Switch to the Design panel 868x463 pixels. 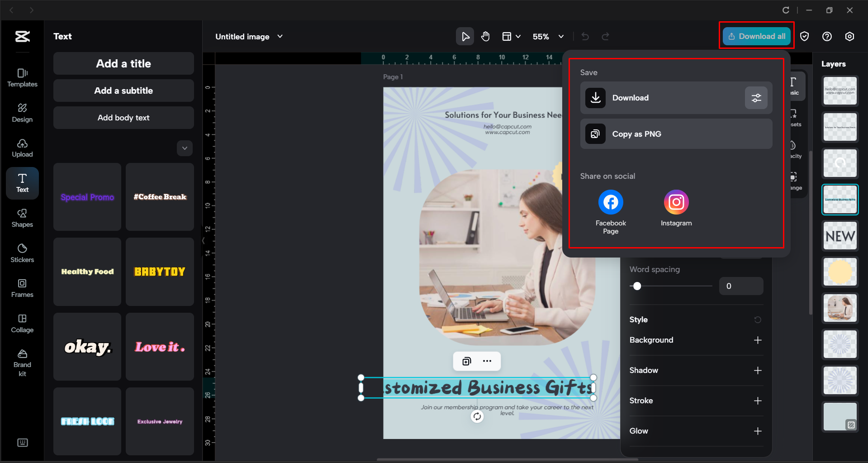(x=22, y=113)
